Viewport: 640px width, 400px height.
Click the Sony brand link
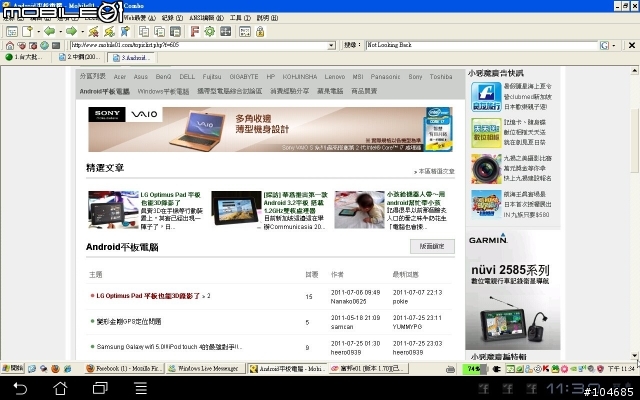tap(415, 77)
